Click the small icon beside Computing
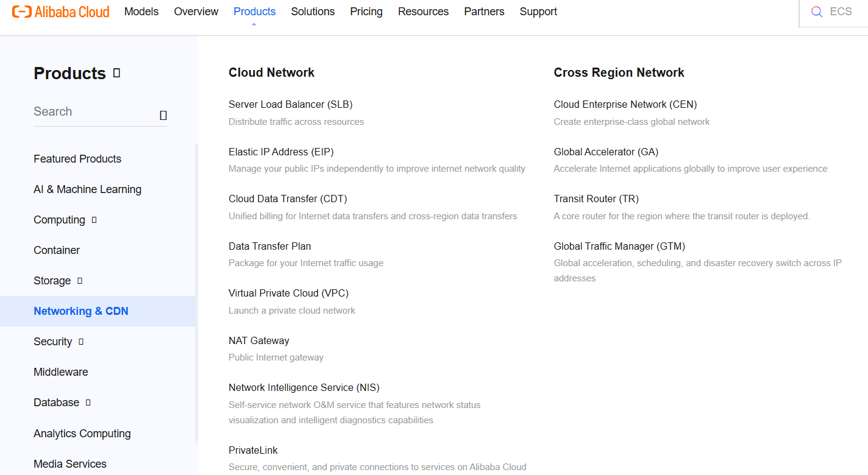868x475 pixels. [x=94, y=220]
